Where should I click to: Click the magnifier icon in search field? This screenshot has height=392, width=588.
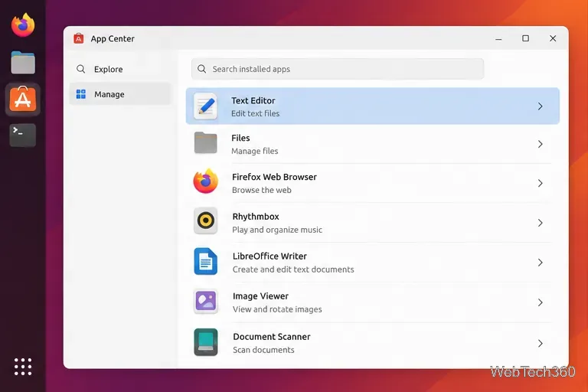pos(202,69)
